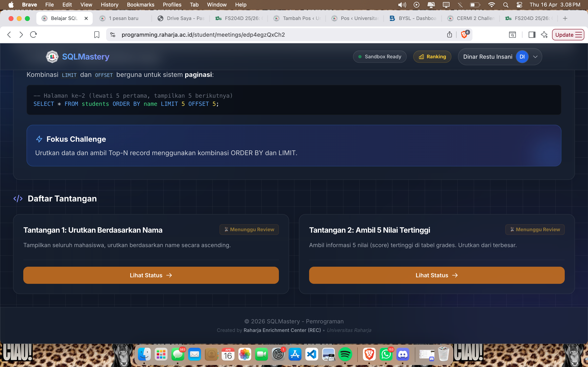Click Lihat Status for Tantangan 2
Viewport: 588px width, 367px height.
437,275
